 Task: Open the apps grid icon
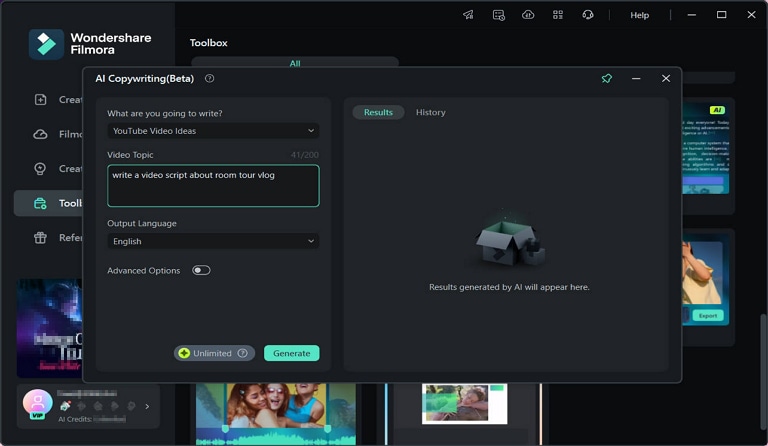(558, 15)
